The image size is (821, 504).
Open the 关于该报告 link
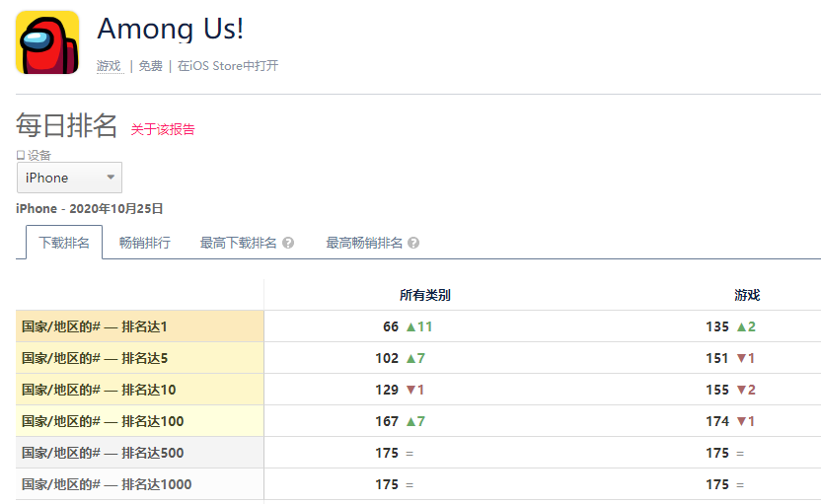coord(163,129)
